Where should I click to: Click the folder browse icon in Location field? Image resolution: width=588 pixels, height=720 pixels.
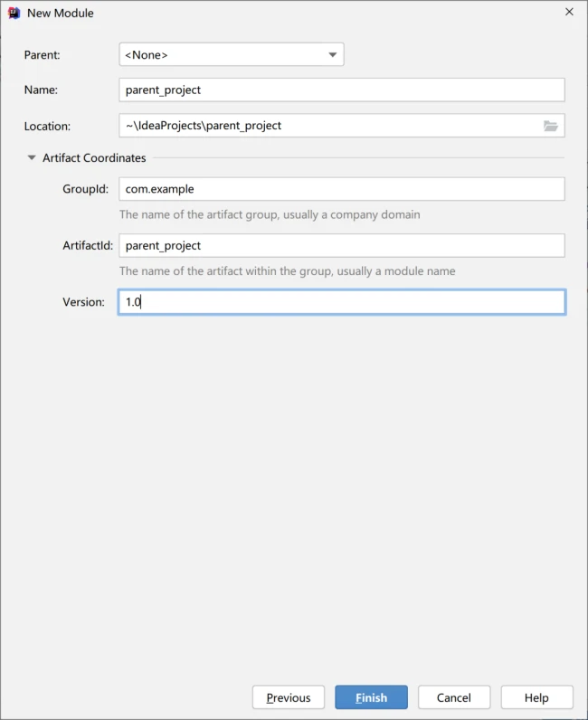[x=551, y=126]
